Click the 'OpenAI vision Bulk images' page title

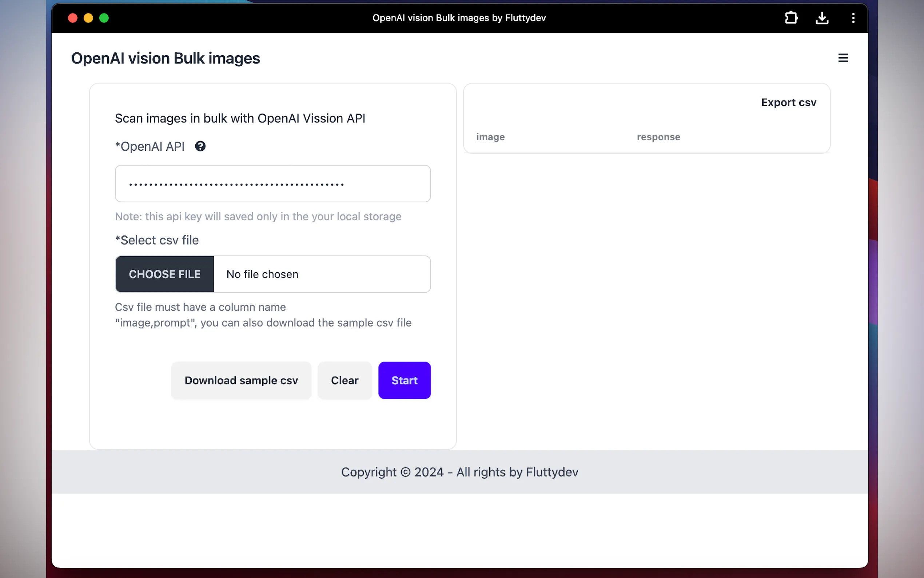tap(166, 58)
